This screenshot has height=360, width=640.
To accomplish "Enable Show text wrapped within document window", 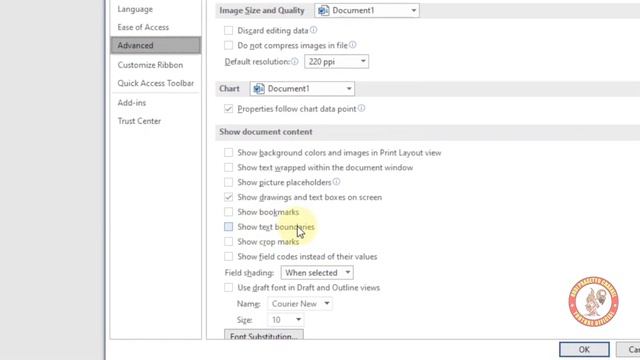I will point(229,167).
